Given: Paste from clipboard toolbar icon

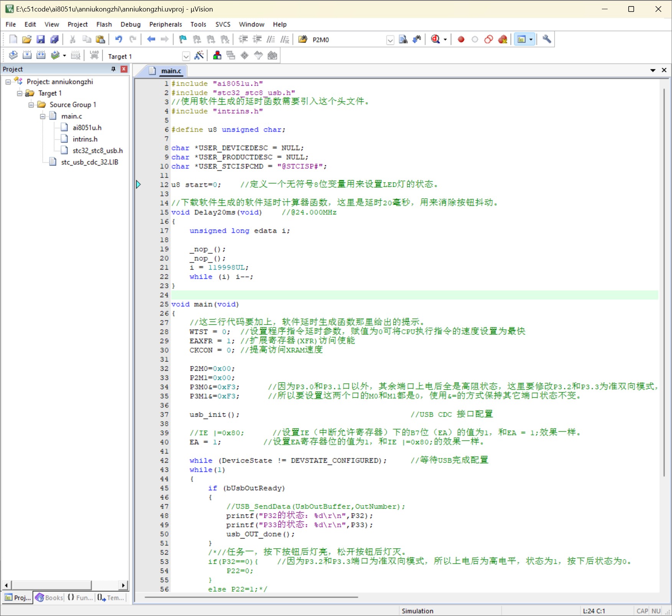Looking at the screenshot, I should (x=100, y=39).
